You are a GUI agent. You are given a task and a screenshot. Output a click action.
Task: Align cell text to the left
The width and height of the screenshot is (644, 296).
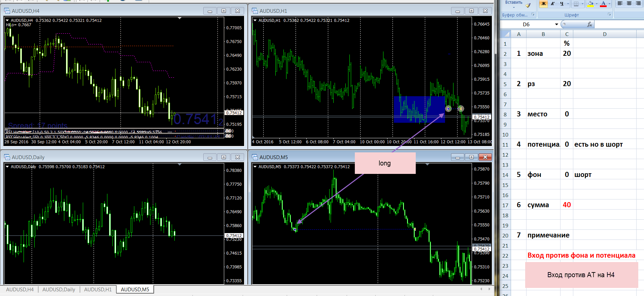[x=620, y=4]
